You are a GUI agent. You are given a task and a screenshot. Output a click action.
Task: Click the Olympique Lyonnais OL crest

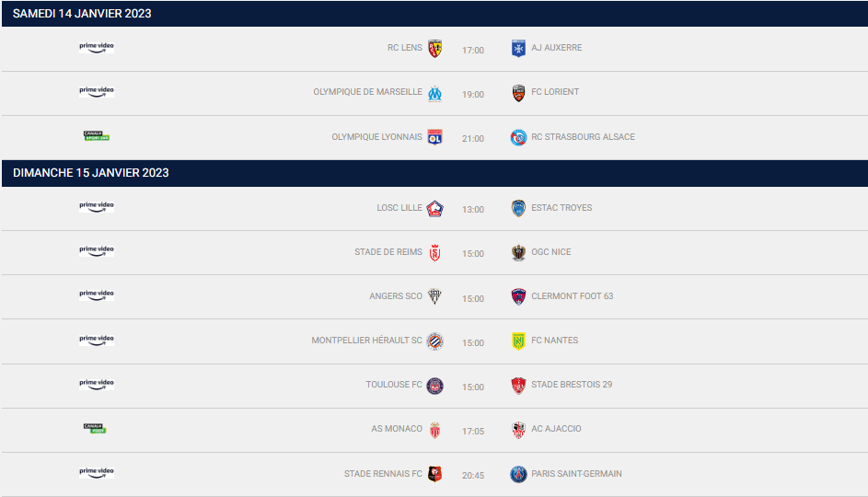[435, 137]
